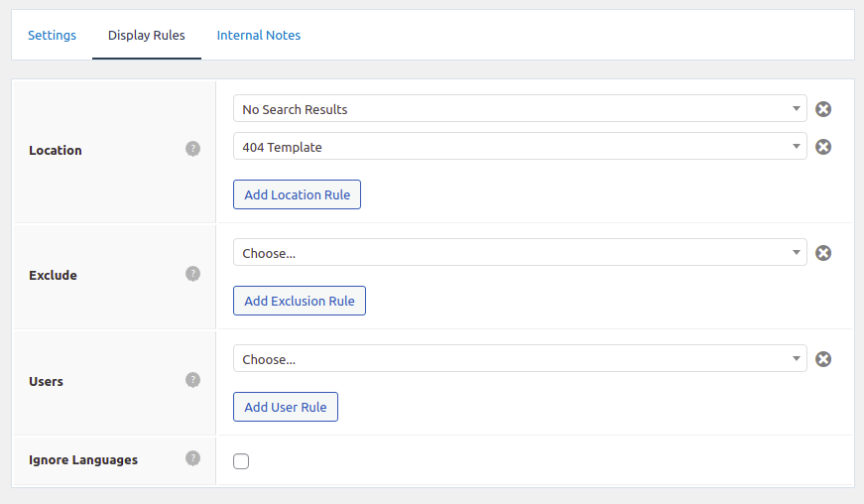
Task: Show help for Users
Action: pyautogui.click(x=192, y=380)
